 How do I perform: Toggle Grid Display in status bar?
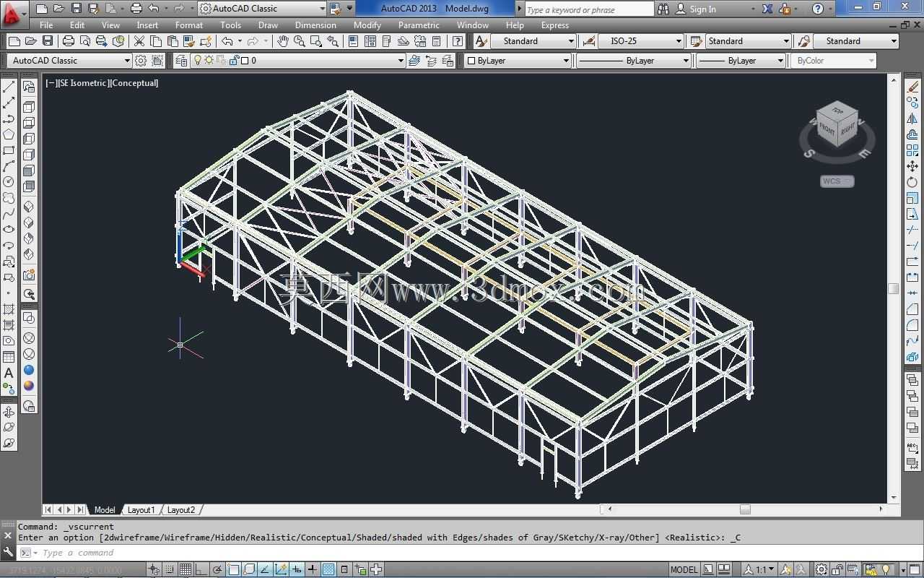click(x=186, y=569)
